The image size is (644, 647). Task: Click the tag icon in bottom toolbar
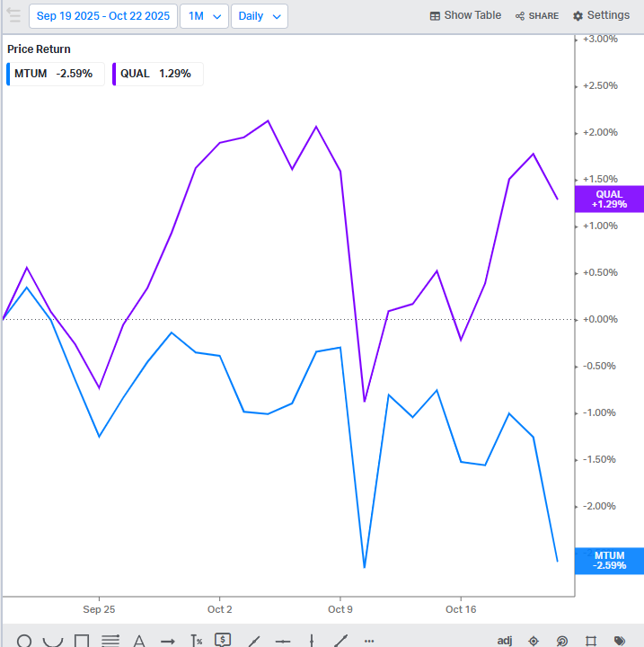(620, 641)
